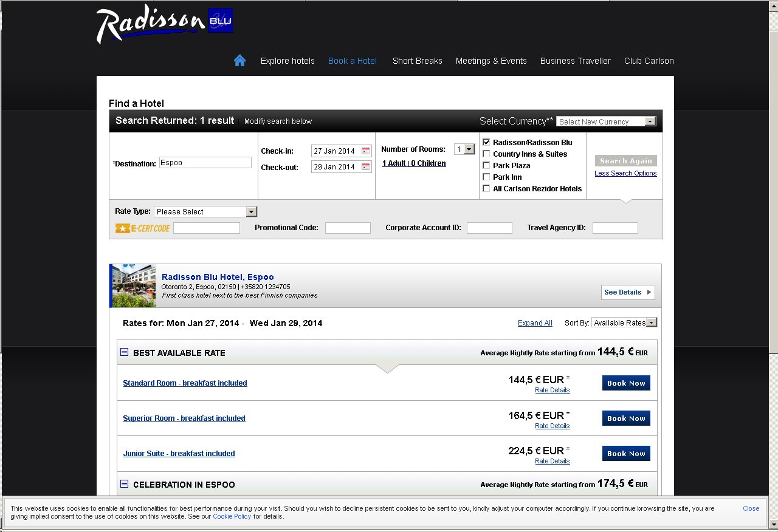Open Explore hotels menu
778x532 pixels.
pos(287,61)
